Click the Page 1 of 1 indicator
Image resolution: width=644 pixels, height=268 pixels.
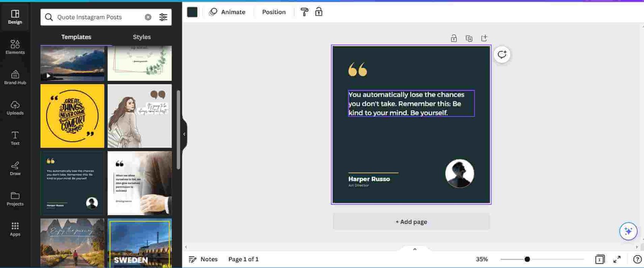point(244,260)
